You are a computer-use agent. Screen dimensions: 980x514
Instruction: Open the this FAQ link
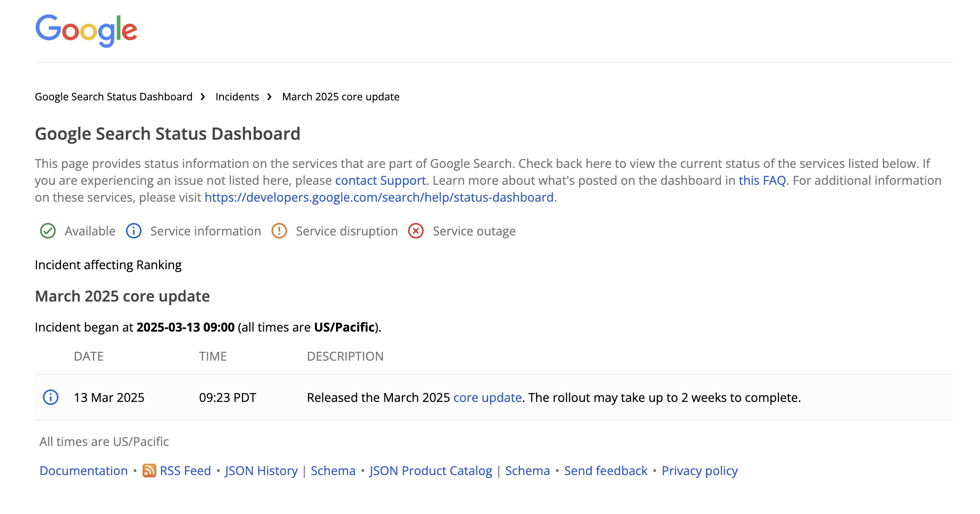pos(762,181)
